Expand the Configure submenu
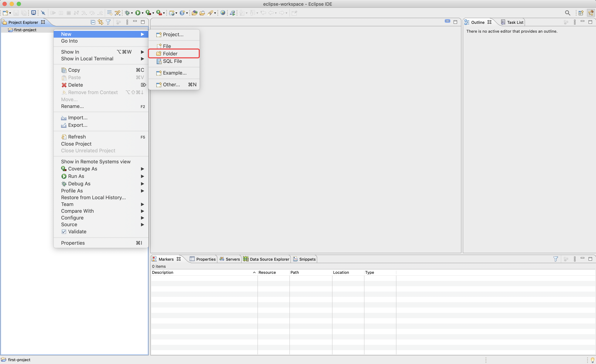This screenshot has height=364, width=596. click(x=101, y=218)
